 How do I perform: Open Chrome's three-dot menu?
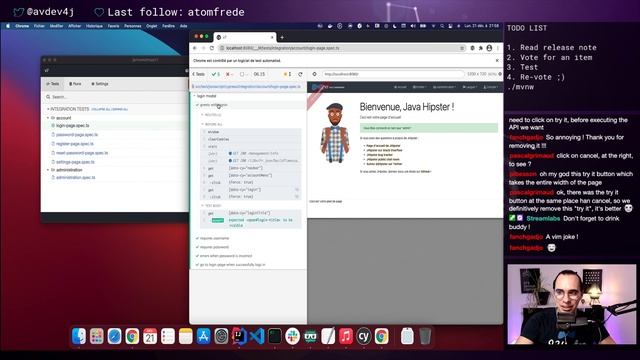click(498, 48)
